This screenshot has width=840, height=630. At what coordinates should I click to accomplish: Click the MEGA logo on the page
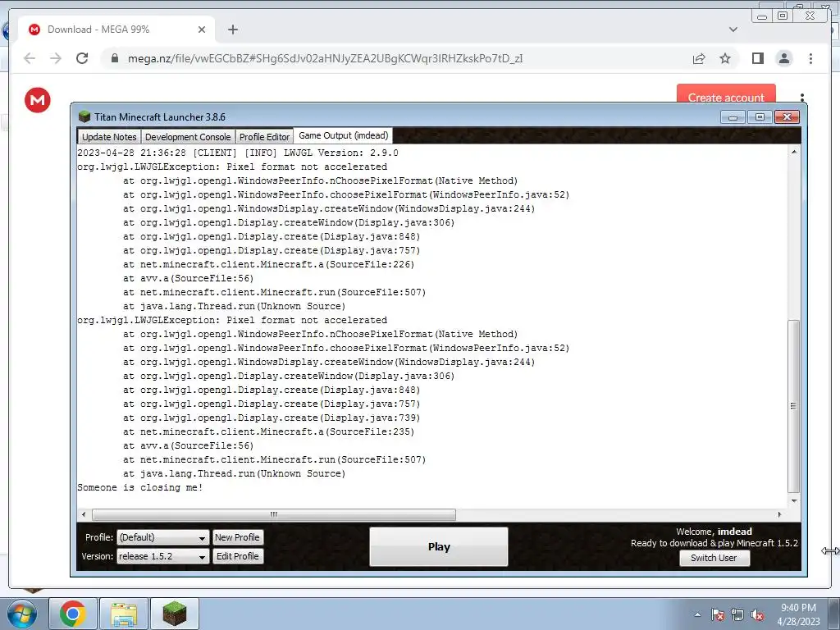point(38,100)
